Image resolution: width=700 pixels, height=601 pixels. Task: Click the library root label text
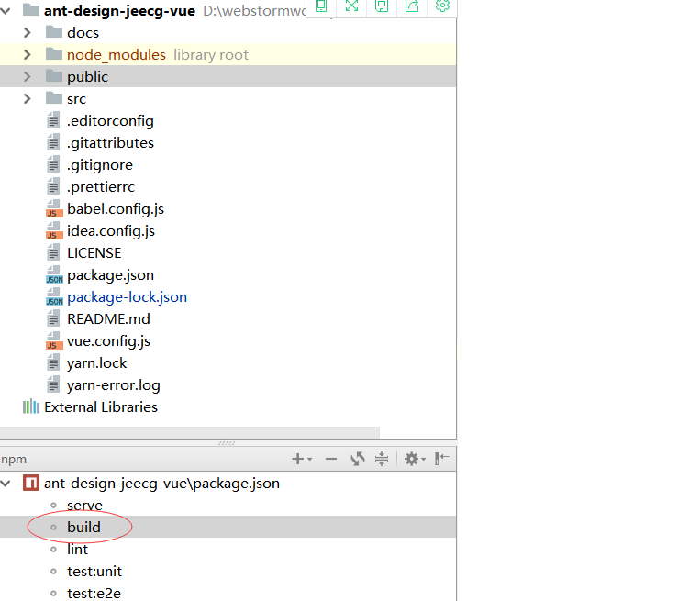[211, 54]
